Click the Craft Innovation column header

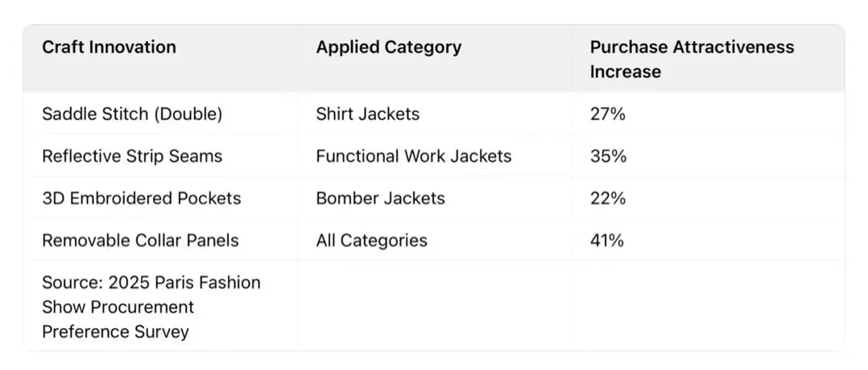click(109, 47)
